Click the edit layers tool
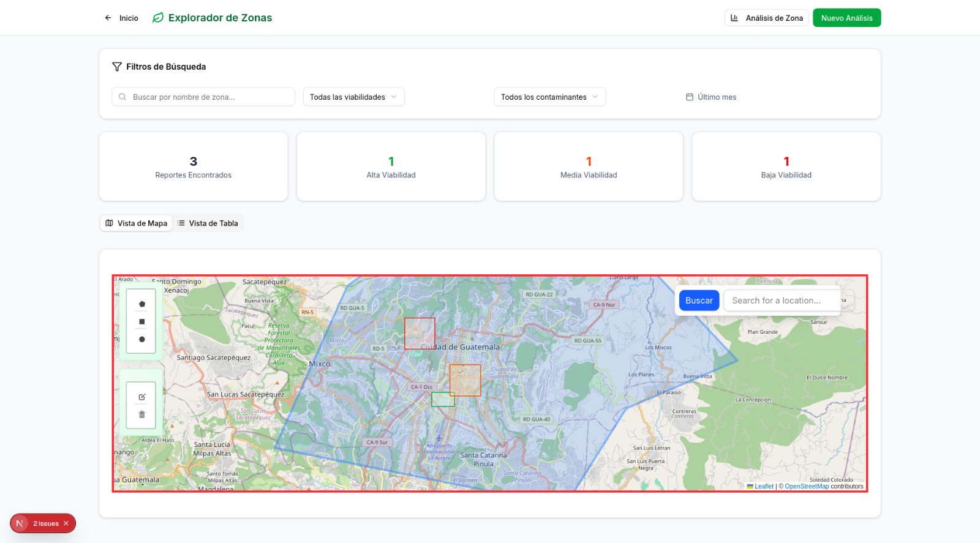 pos(142,397)
